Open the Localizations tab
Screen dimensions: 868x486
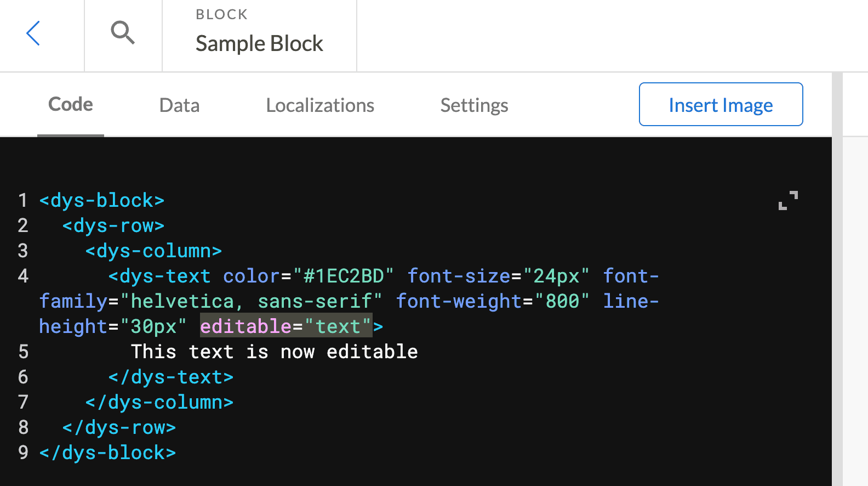320,105
